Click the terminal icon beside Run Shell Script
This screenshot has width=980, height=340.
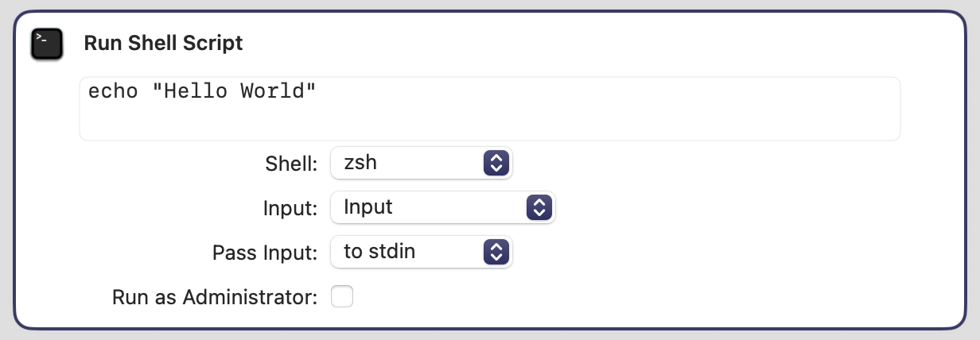pos(46,43)
